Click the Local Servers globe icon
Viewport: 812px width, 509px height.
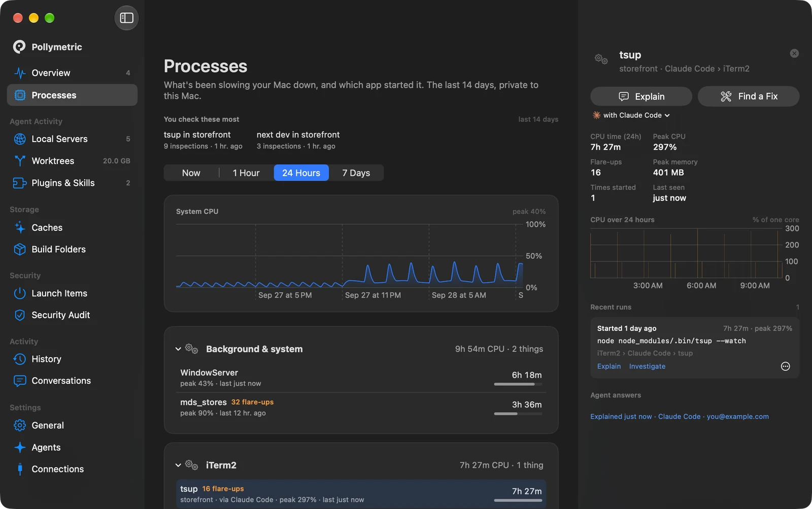20,139
